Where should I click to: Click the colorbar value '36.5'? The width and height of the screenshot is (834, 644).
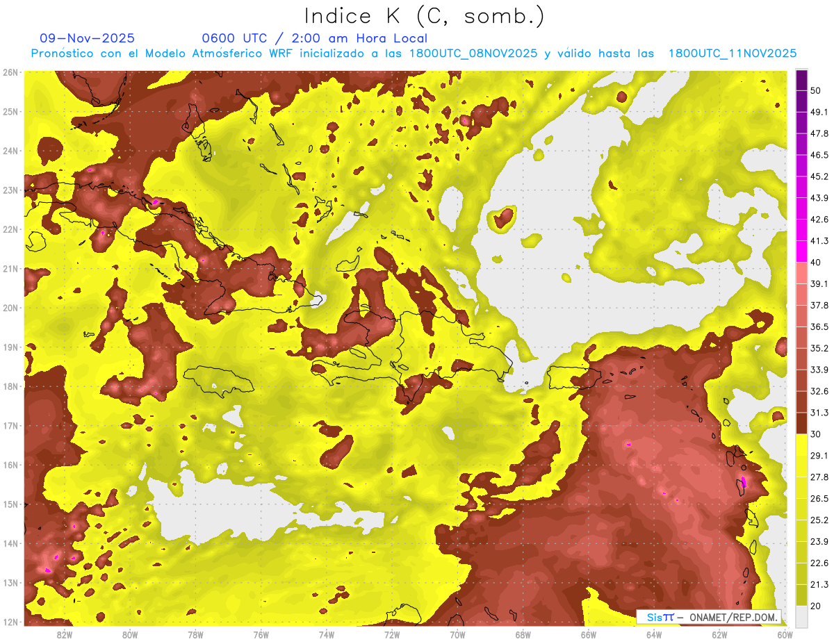819,327
